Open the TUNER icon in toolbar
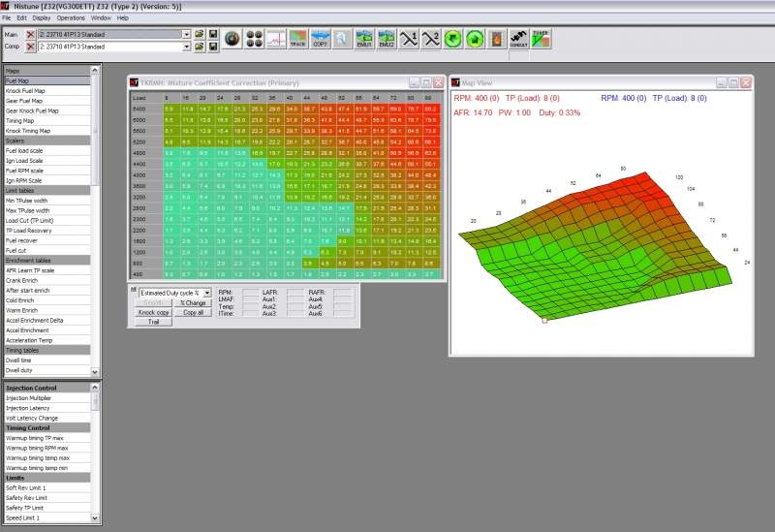The image size is (775, 532). click(542, 40)
